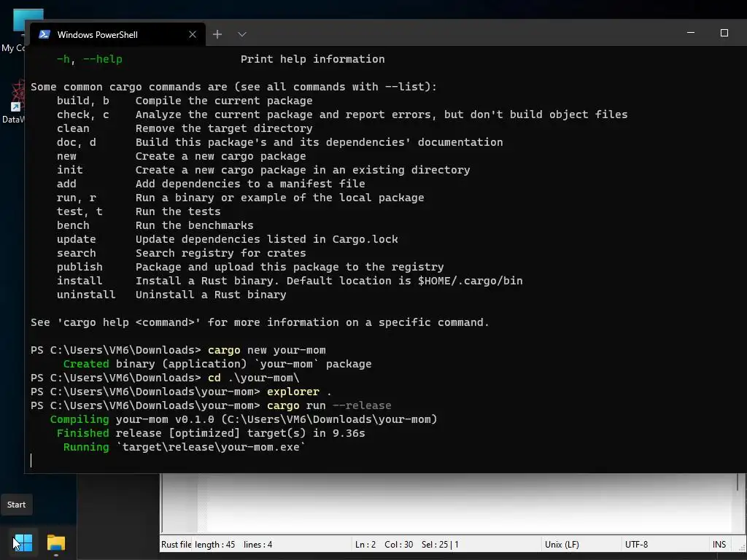Image resolution: width=747 pixels, height=560 pixels.
Task: Click the '-h, --help' option text
Action: click(90, 59)
